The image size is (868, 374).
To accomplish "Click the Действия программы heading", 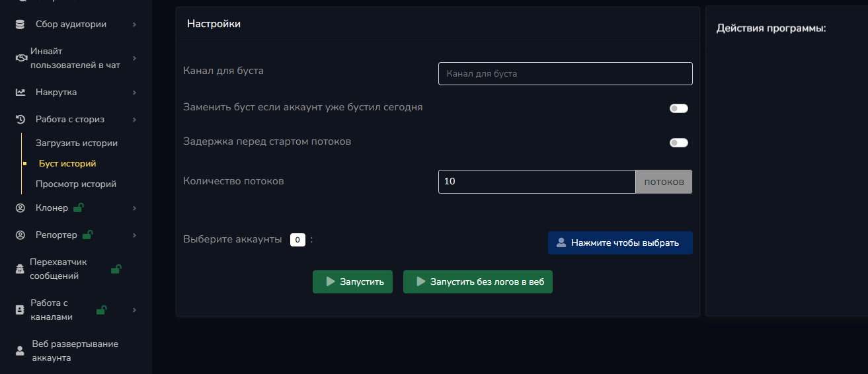I will 771,28.
